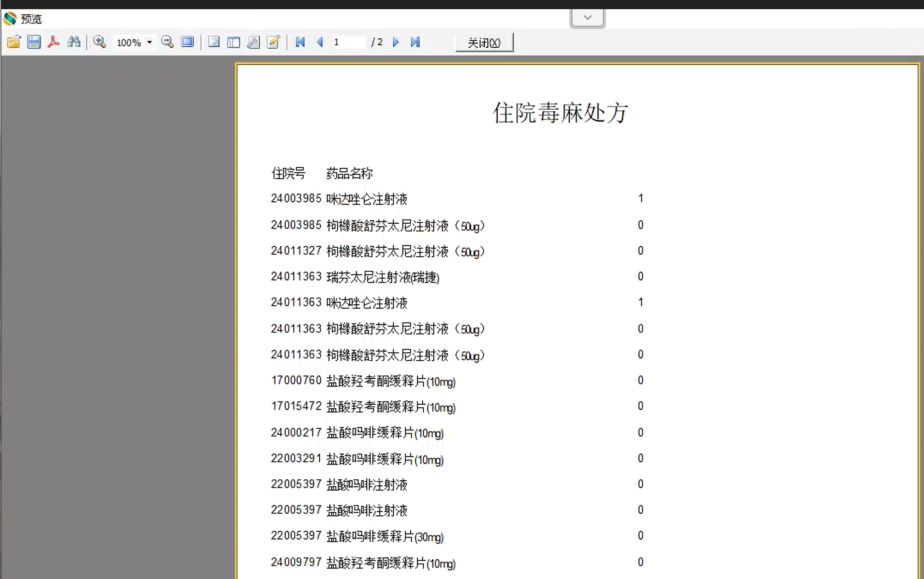
Task: Open a report file with the folder icon
Action: click(14, 42)
